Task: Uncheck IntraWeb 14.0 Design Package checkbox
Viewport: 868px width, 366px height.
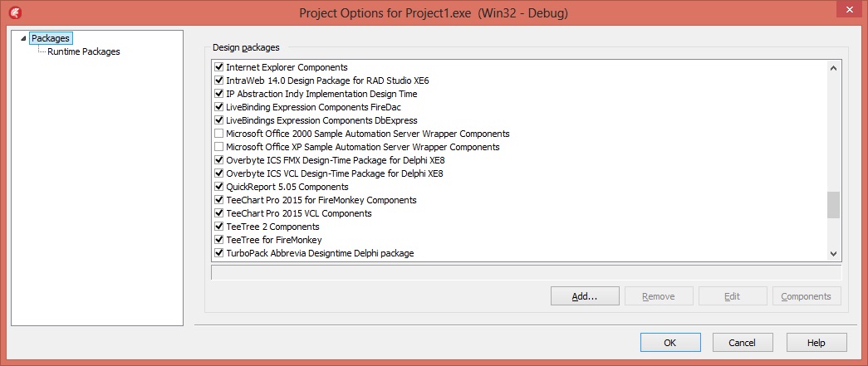Action: tap(218, 81)
